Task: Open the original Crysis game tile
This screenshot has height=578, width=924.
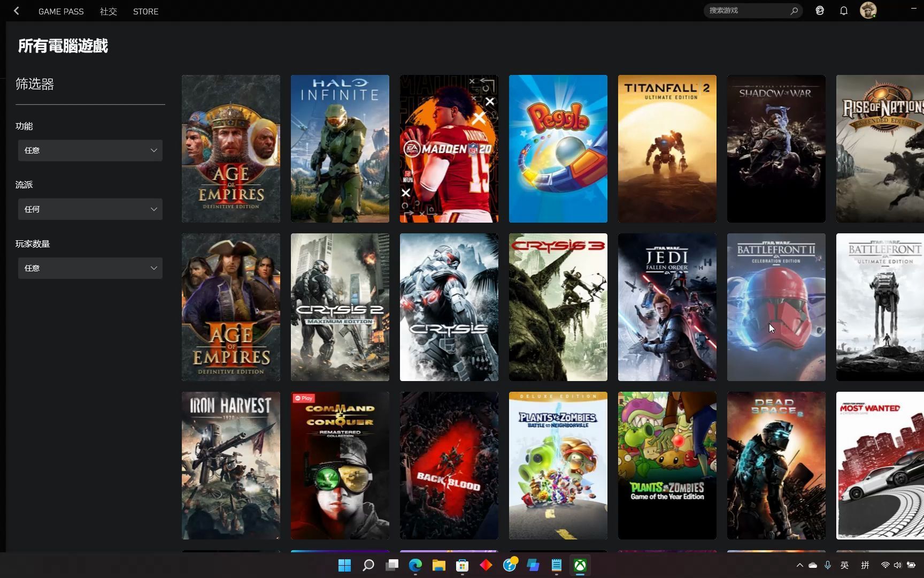Action: tap(449, 307)
